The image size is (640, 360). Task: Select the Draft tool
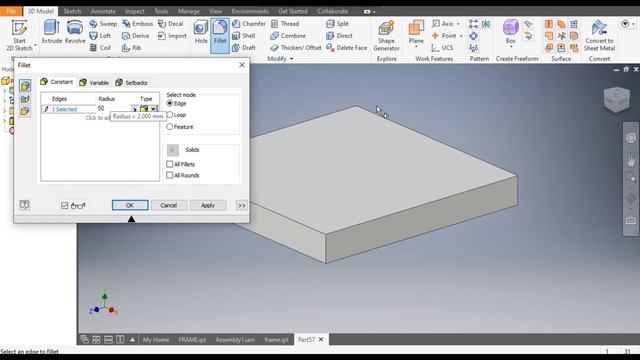pos(244,48)
